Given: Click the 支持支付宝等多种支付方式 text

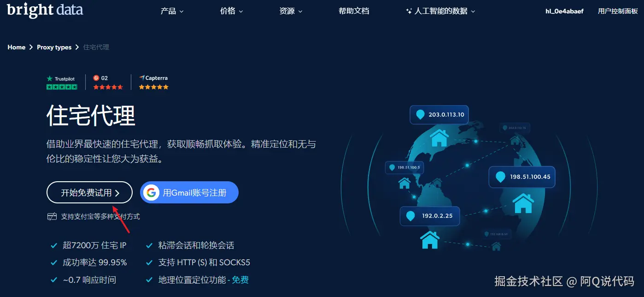Looking at the screenshot, I should [x=100, y=216].
